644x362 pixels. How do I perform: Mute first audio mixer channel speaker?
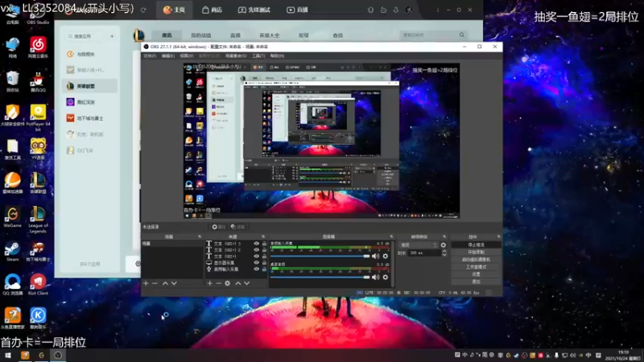tap(375, 256)
